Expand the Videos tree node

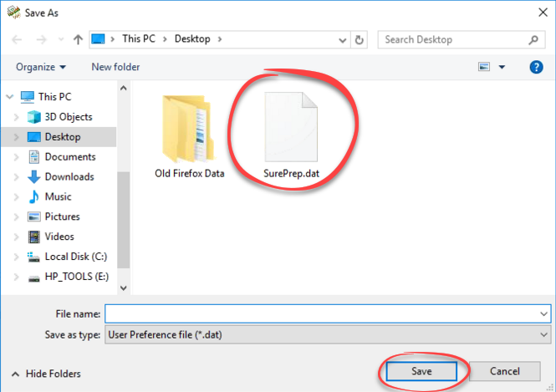[x=17, y=237]
